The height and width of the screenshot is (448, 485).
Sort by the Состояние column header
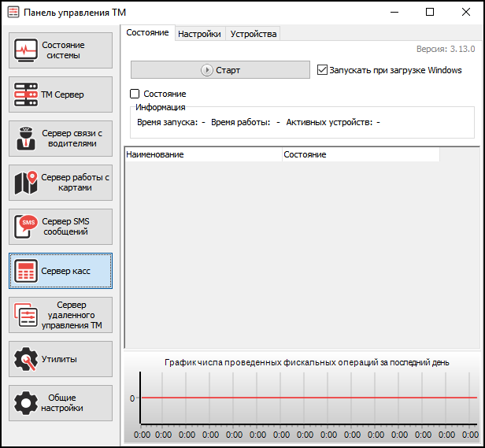[361, 154]
